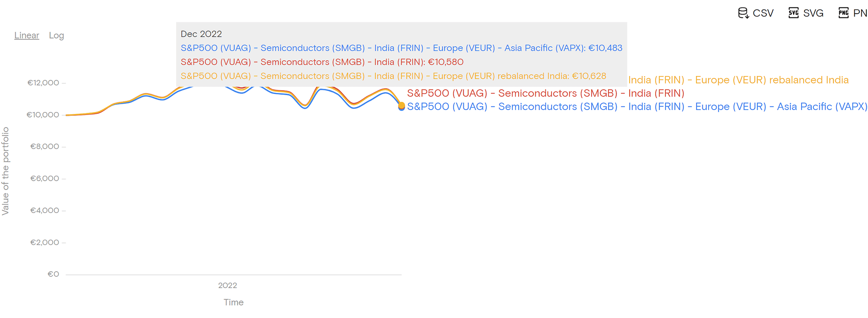The image size is (868, 318).
Task: Click the orange 'rebalanced India' series label beside the chart
Action: tap(738, 80)
